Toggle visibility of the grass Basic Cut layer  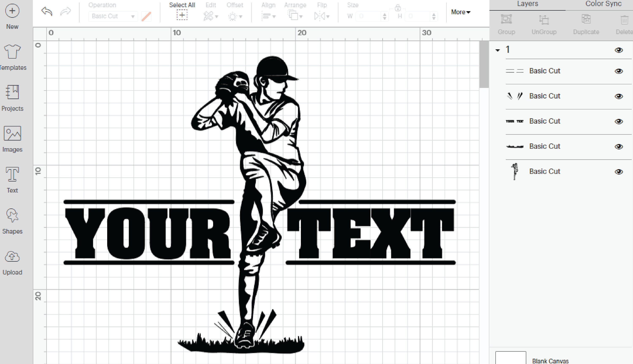618,146
